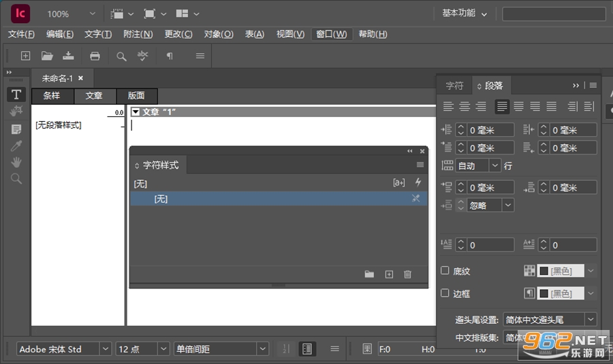Select the Hand tool

(x=16, y=162)
